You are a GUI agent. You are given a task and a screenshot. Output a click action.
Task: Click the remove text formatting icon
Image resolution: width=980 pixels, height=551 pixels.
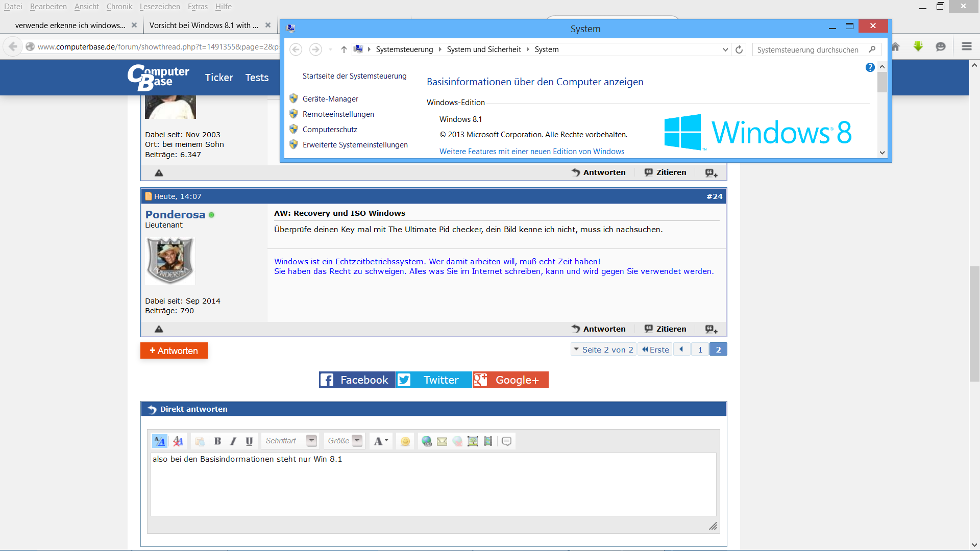point(178,441)
